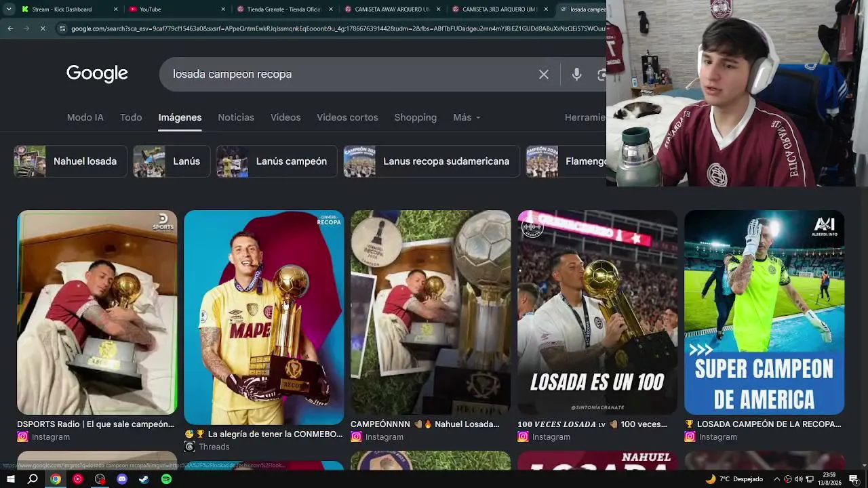
Task: Filter by the Lanús campeón chip
Action: [x=277, y=161]
